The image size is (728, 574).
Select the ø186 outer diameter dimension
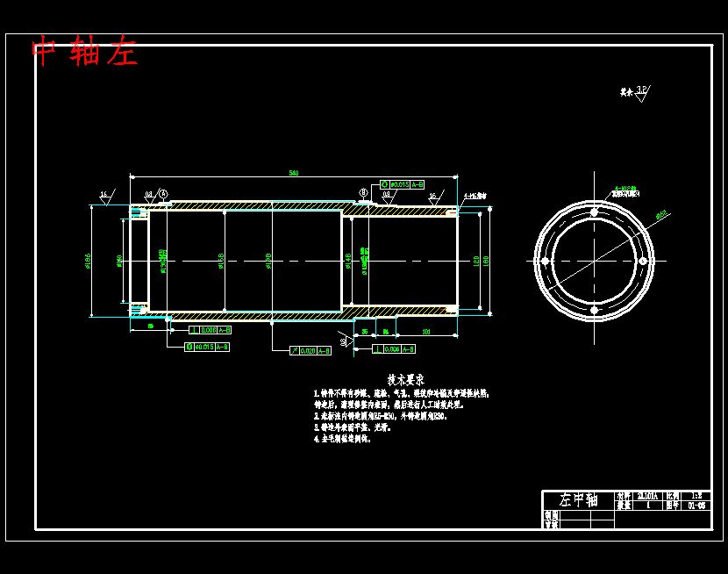point(88,261)
